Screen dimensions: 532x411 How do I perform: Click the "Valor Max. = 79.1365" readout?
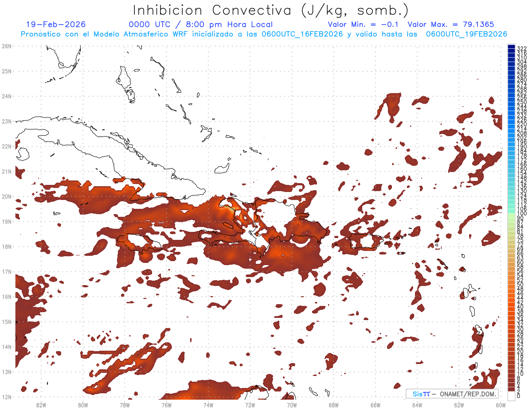(x=450, y=25)
